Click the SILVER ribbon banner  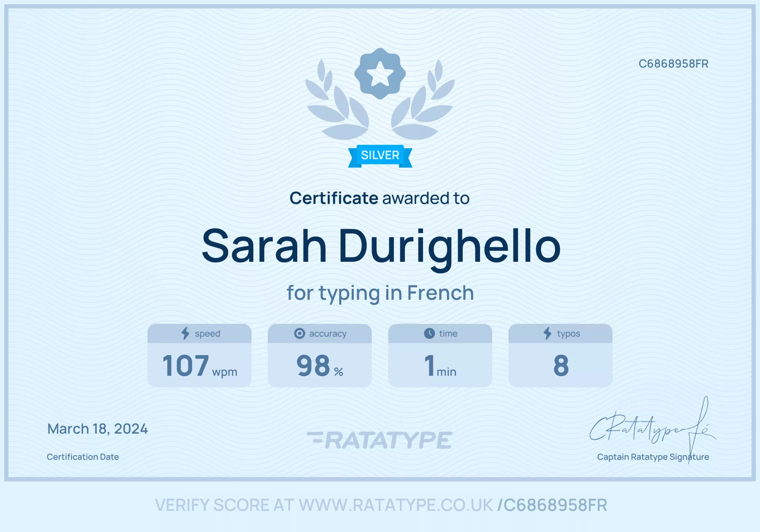pyautogui.click(x=380, y=156)
